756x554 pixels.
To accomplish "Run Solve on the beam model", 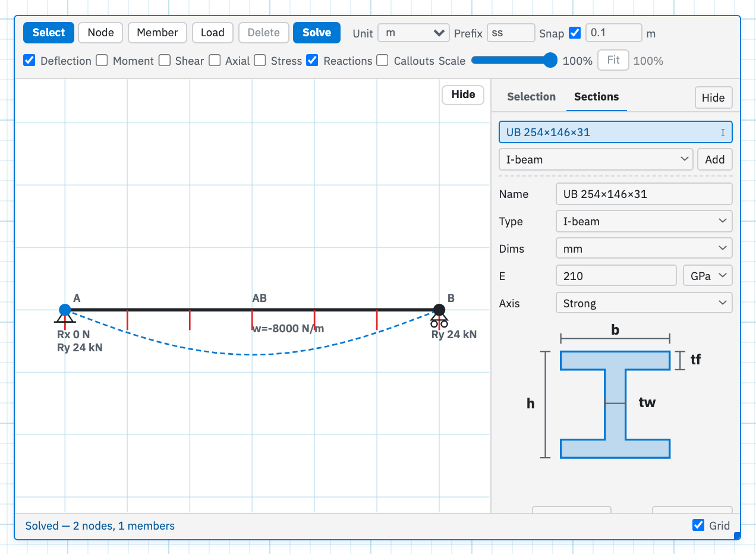I will [x=317, y=33].
